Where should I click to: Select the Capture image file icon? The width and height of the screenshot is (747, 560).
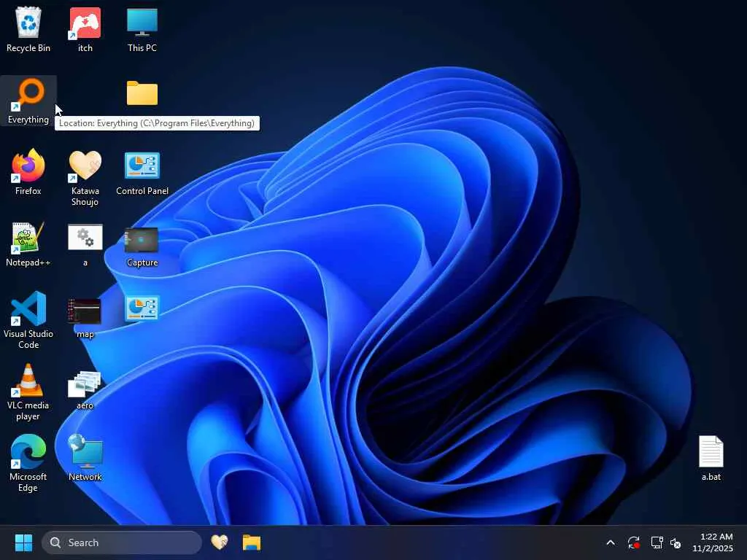(x=142, y=246)
